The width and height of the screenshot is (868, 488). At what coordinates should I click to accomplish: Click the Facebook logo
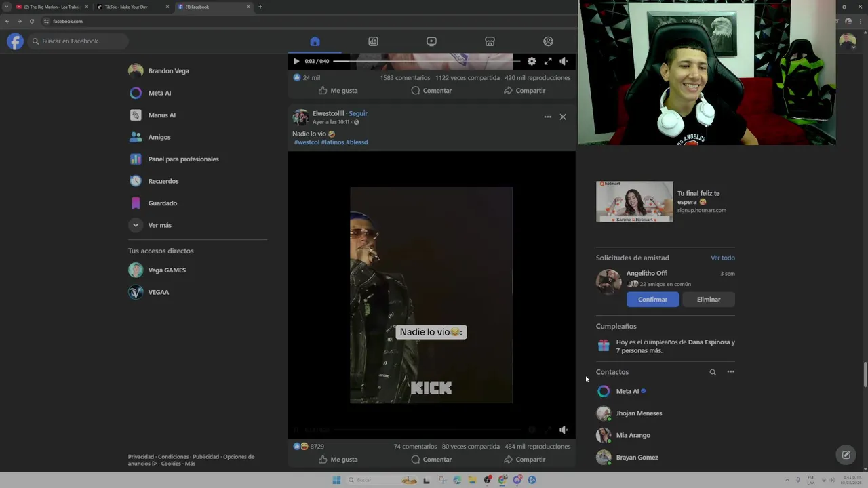click(15, 41)
